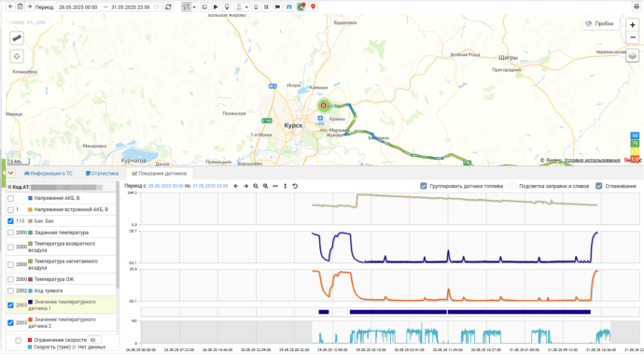Image resolution: width=644 pixels, height=354 pixels.
Task: Click vertical fit arrows icon on chart
Action: 285,186
